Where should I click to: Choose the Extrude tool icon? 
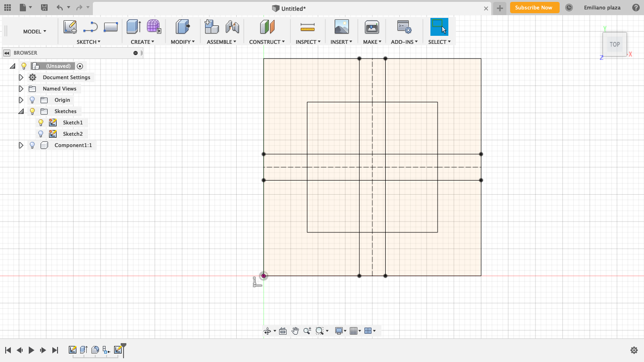pyautogui.click(x=133, y=27)
